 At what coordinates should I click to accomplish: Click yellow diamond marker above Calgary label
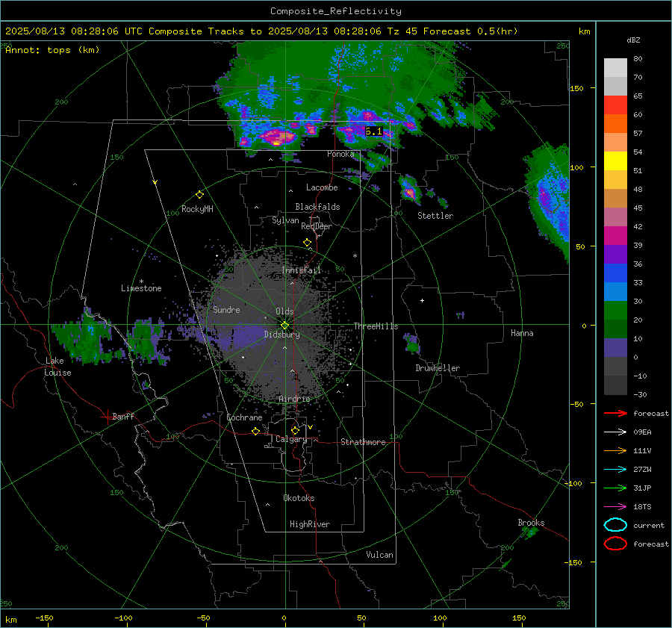click(x=295, y=430)
